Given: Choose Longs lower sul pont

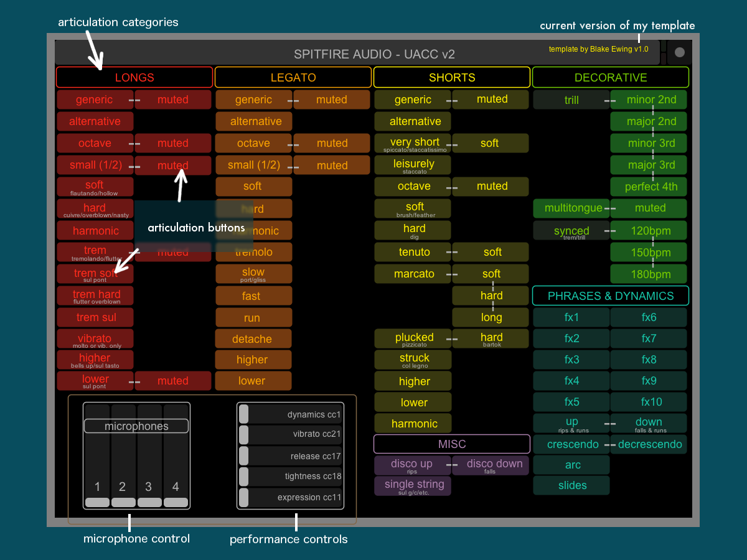Looking at the screenshot, I should [x=95, y=381].
